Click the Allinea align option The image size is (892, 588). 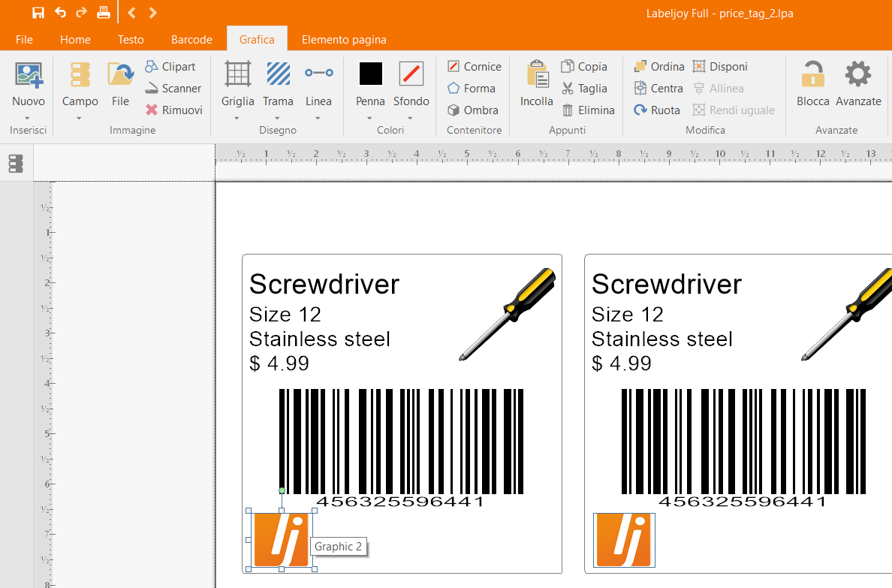pyautogui.click(x=719, y=88)
